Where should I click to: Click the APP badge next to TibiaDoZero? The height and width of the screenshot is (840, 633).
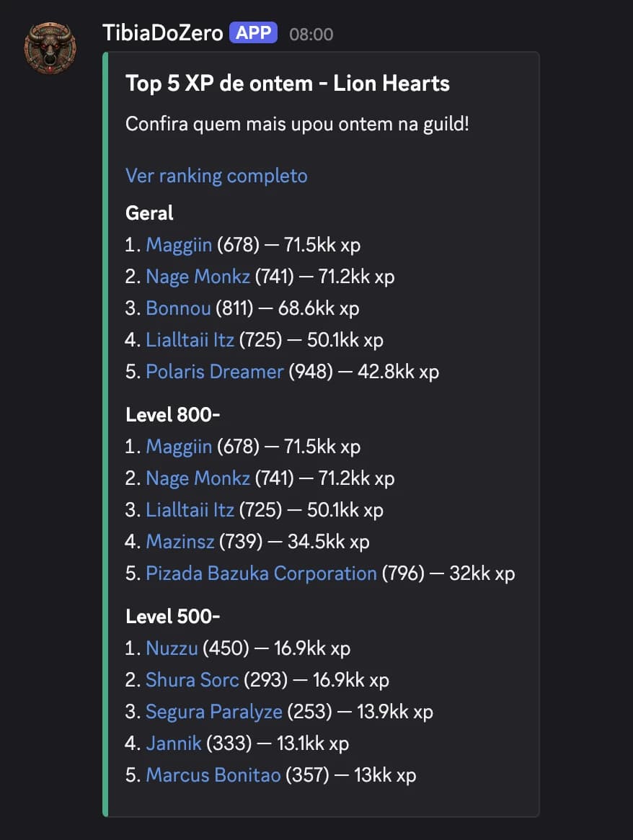coord(252,32)
